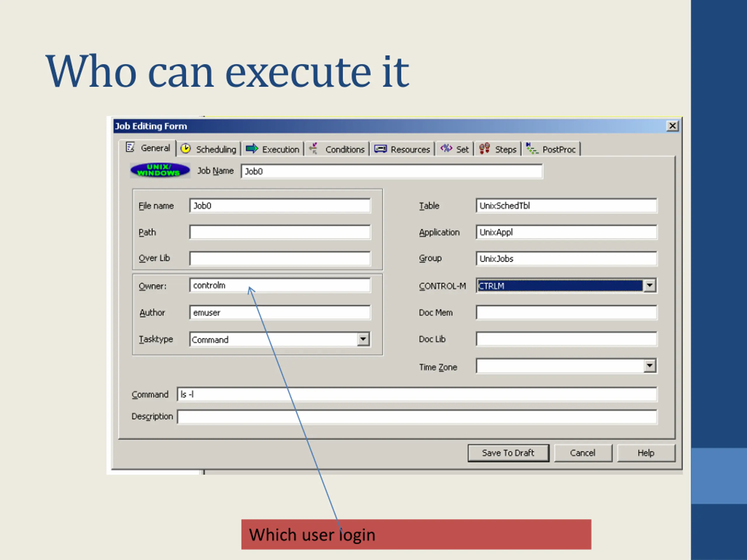747x560 pixels.
Task: Open the PostProc tab
Action: [x=551, y=149]
